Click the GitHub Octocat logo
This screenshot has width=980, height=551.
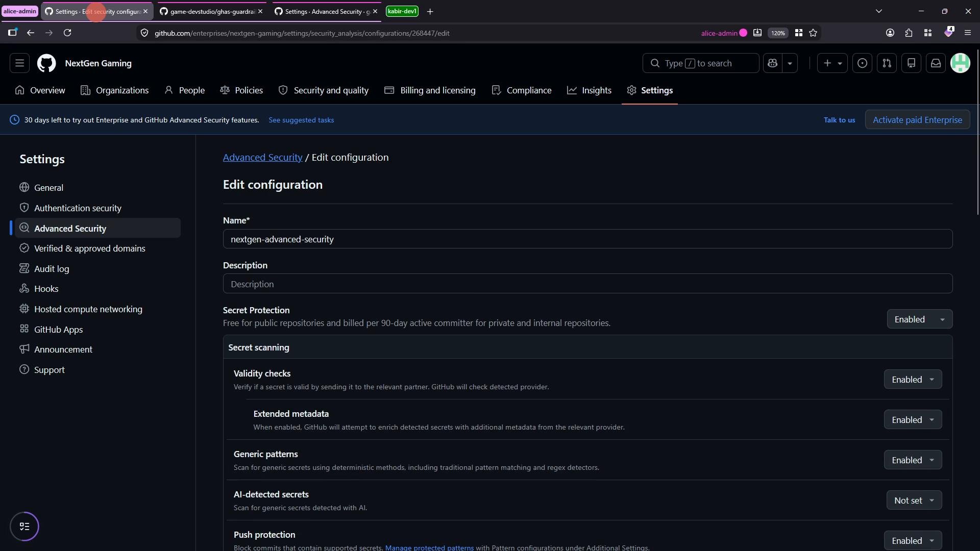click(x=46, y=63)
